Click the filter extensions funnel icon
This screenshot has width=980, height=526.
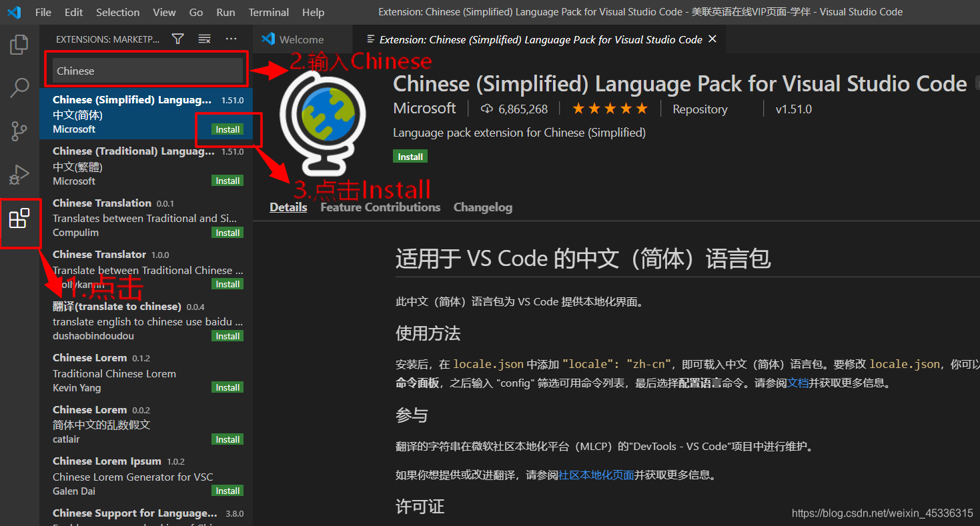pos(177,39)
